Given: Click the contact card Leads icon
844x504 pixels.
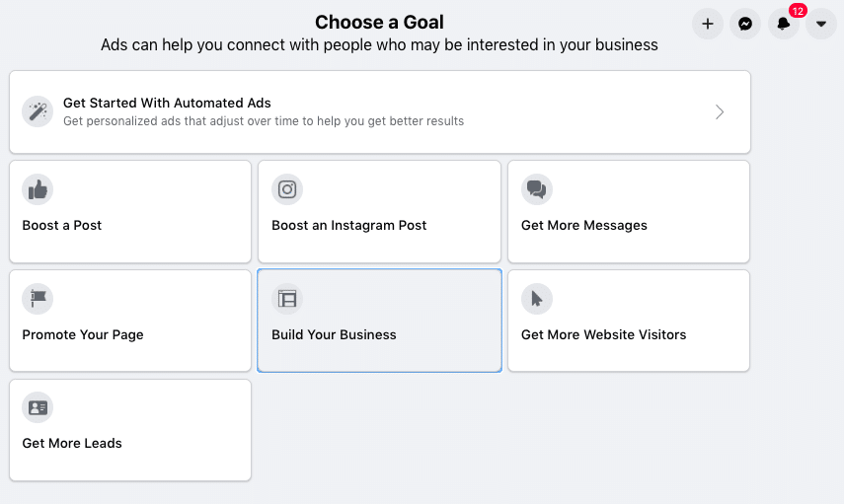Looking at the screenshot, I should 38,407.
